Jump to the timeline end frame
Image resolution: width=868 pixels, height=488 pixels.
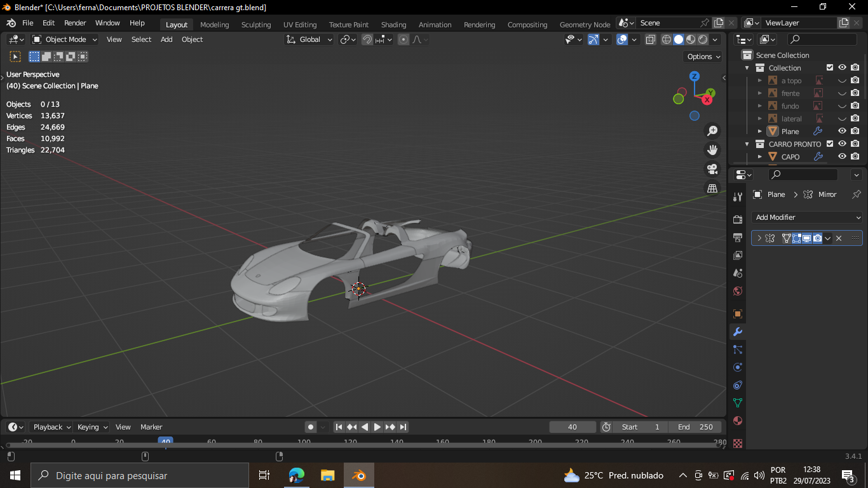(x=403, y=427)
